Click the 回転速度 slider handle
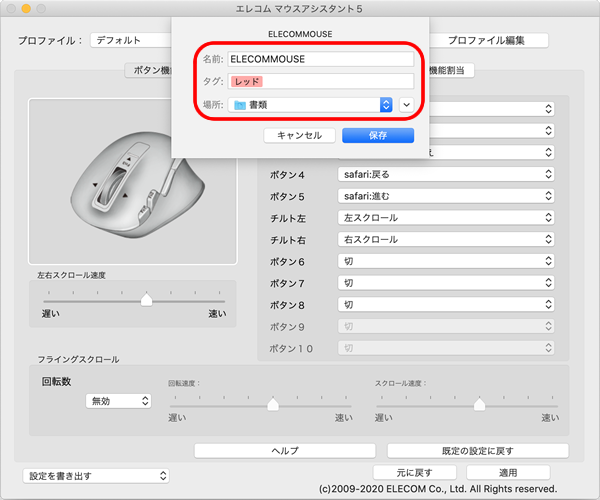 [273, 404]
